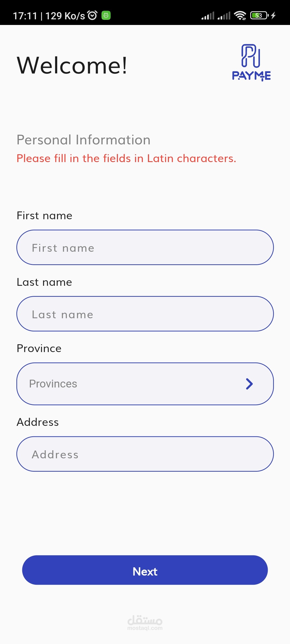Tap the battery level indicator

259,16
